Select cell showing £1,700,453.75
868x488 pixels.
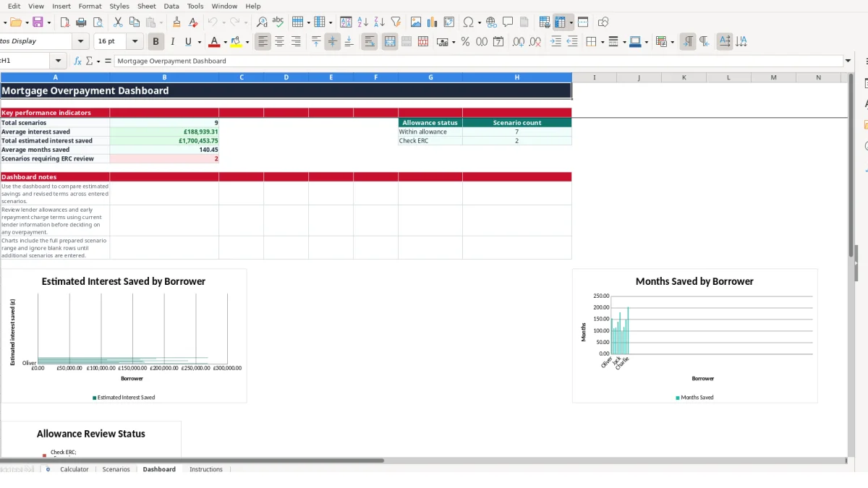[164, 141]
